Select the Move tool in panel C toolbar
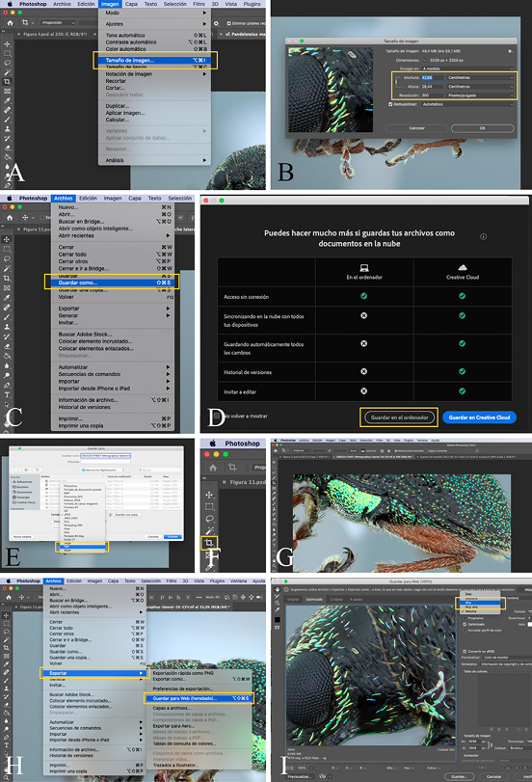 tap(8, 239)
